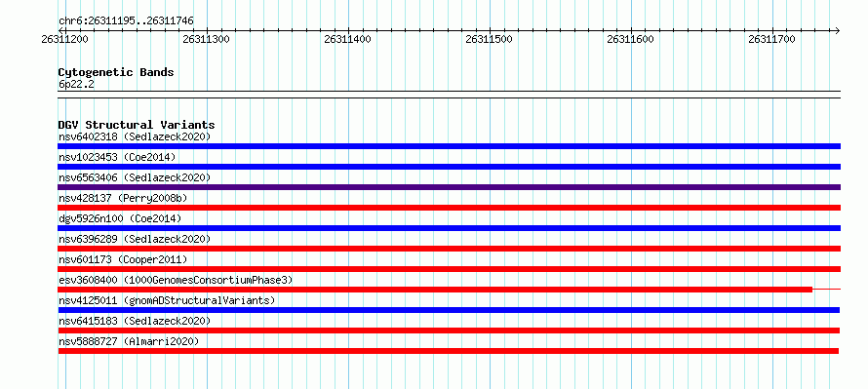Open nsv5888727 (Almarri2020) variant label

tap(129, 341)
